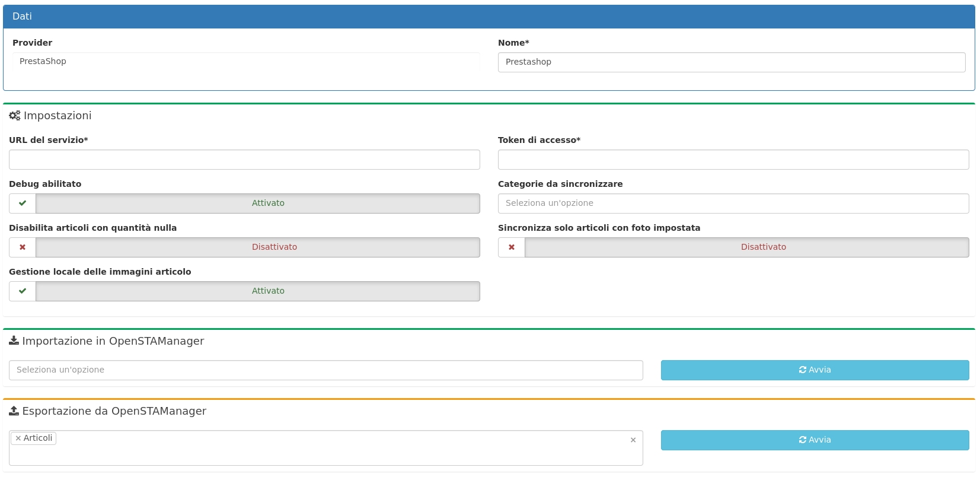980x477 pixels.
Task: Click the green checkmark for Gestione locale immagini
Action: pyautogui.click(x=23, y=291)
